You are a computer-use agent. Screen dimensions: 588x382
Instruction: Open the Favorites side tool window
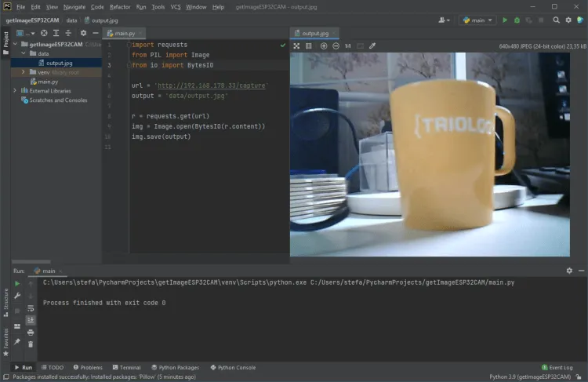click(5, 342)
